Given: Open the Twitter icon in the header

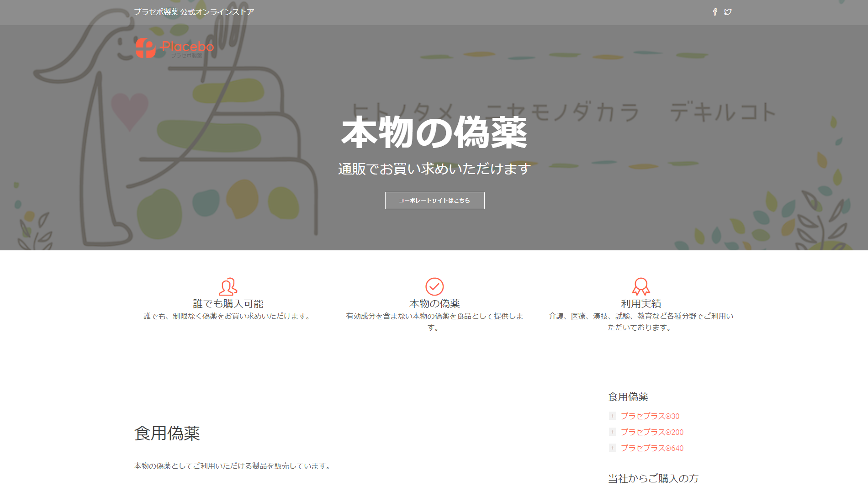Looking at the screenshot, I should 728,12.
